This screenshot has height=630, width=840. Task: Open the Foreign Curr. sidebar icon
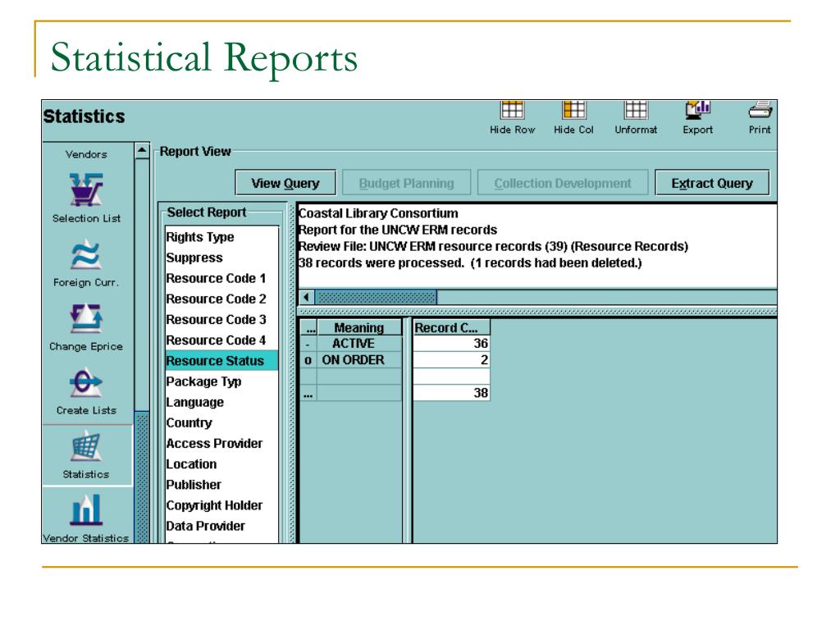(85, 255)
